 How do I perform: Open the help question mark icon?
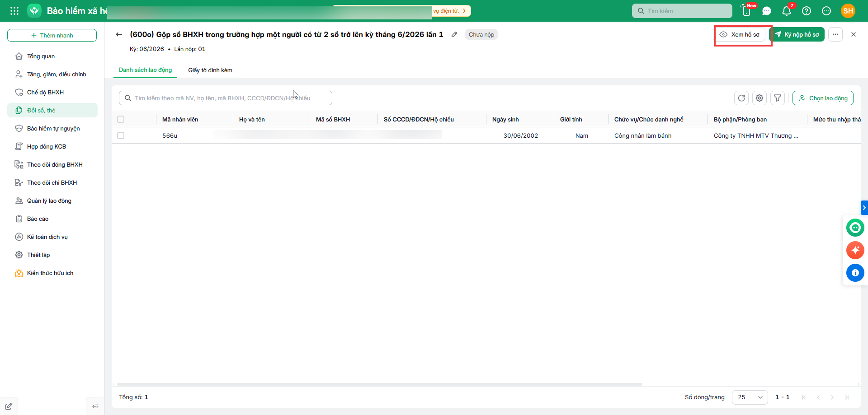pos(807,11)
